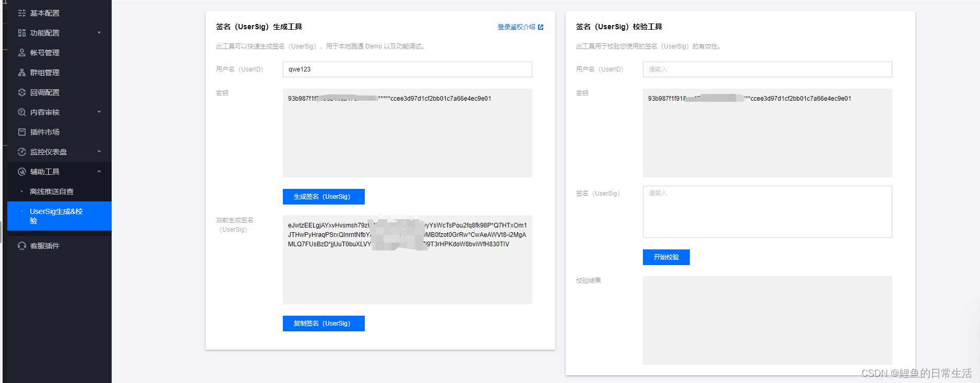Click the 客服插件 headset icon

tap(22, 246)
